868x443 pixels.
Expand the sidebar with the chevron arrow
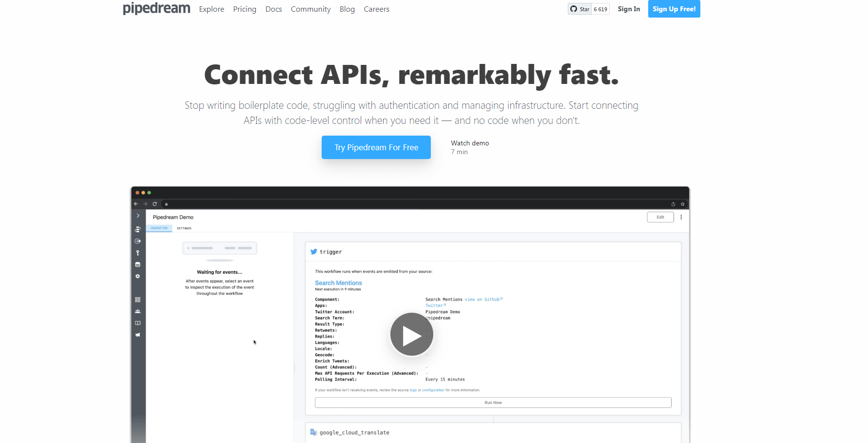(138, 216)
